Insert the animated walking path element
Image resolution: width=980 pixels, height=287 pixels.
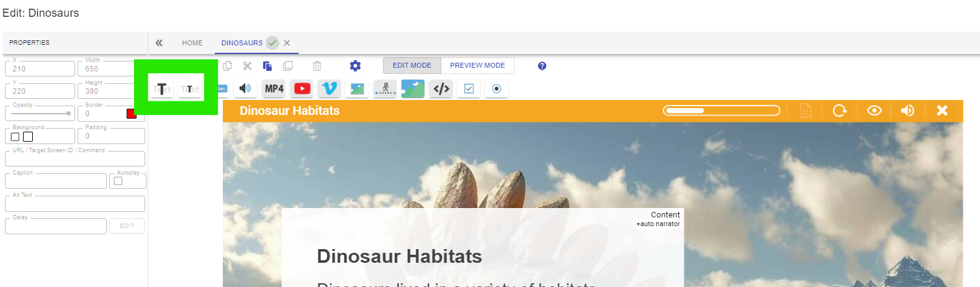click(x=385, y=89)
